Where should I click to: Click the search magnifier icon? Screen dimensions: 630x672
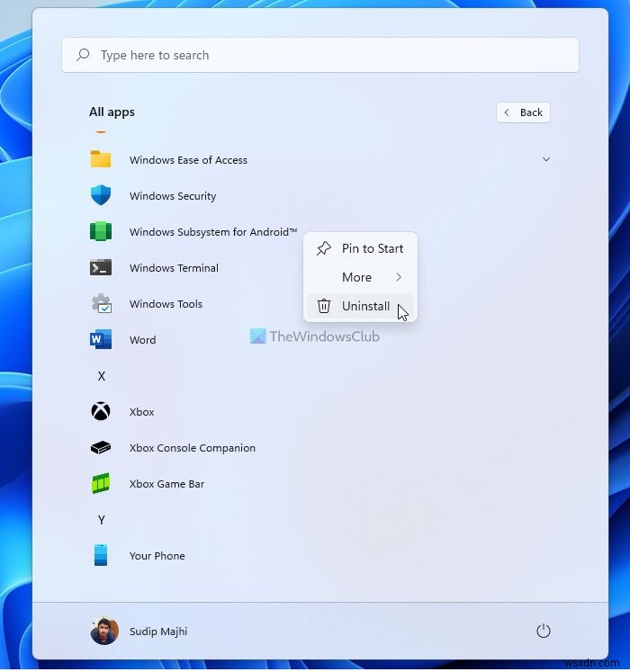tap(83, 55)
